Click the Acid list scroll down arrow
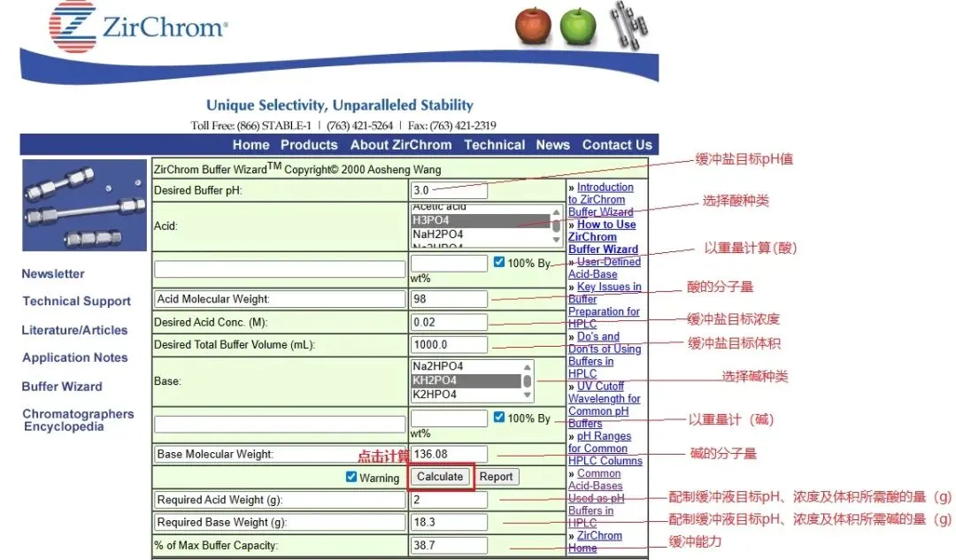956x560 pixels. (x=556, y=240)
